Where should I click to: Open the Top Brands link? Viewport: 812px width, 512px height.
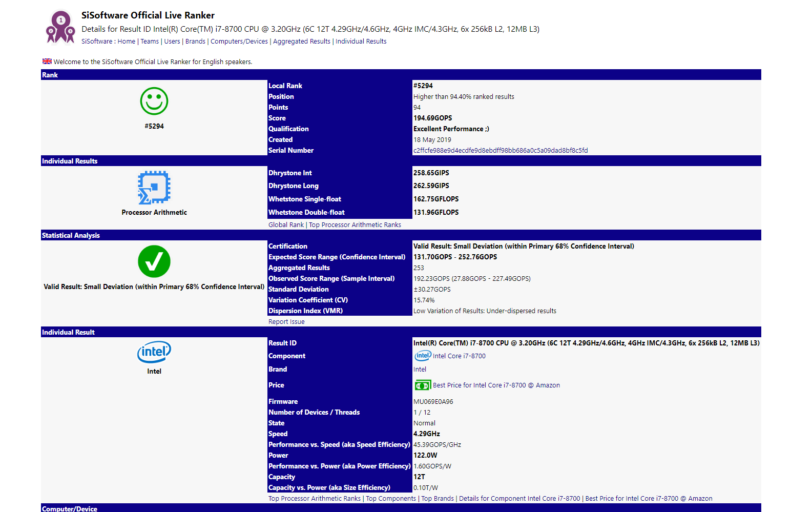point(438,499)
